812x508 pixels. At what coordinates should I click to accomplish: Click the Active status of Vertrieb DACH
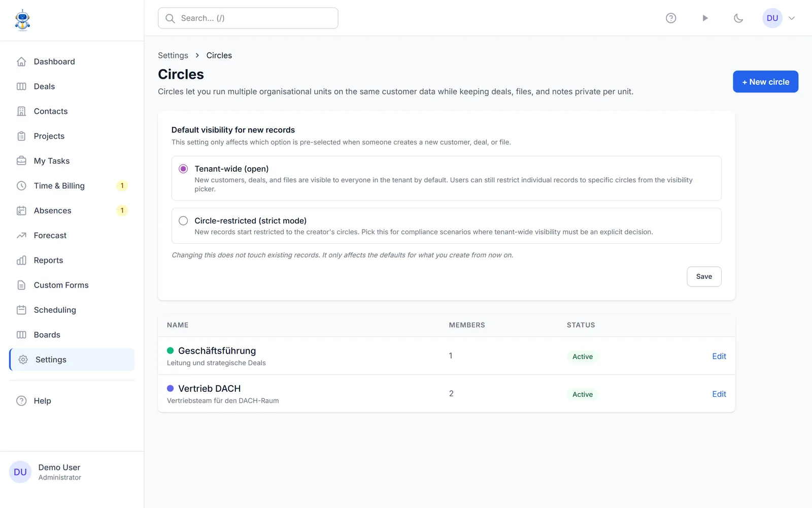[583, 394]
